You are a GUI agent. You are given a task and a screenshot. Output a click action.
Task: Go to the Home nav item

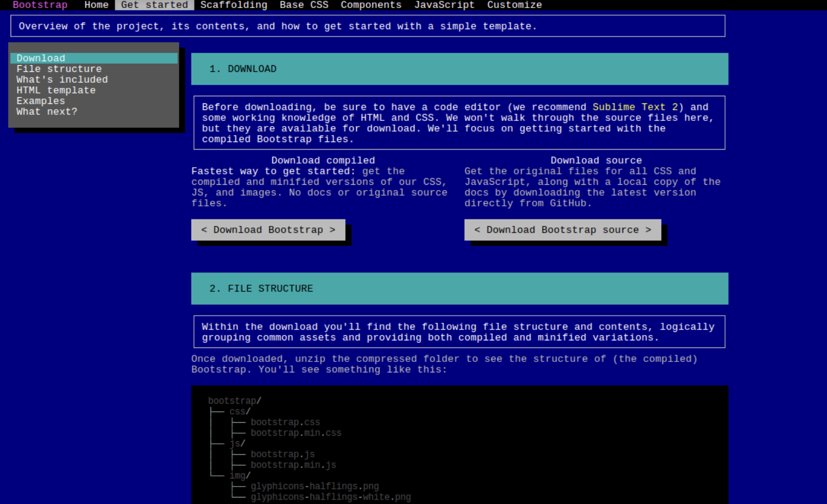click(96, 5)
